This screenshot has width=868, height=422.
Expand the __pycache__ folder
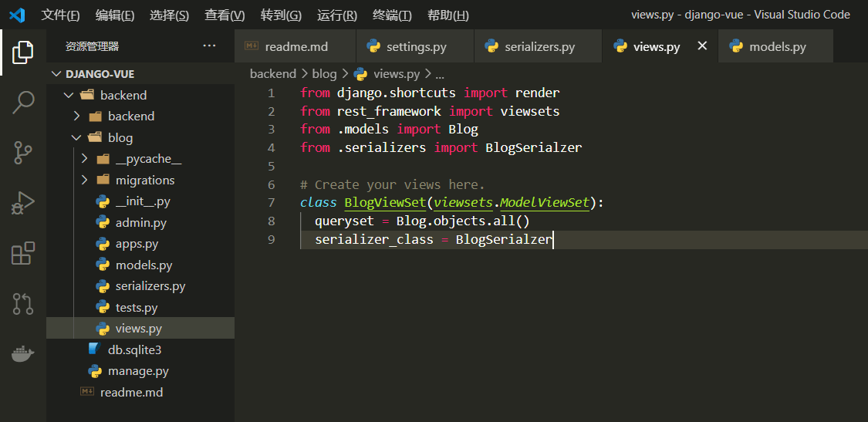pyautogui.click(x=84, y=159)
